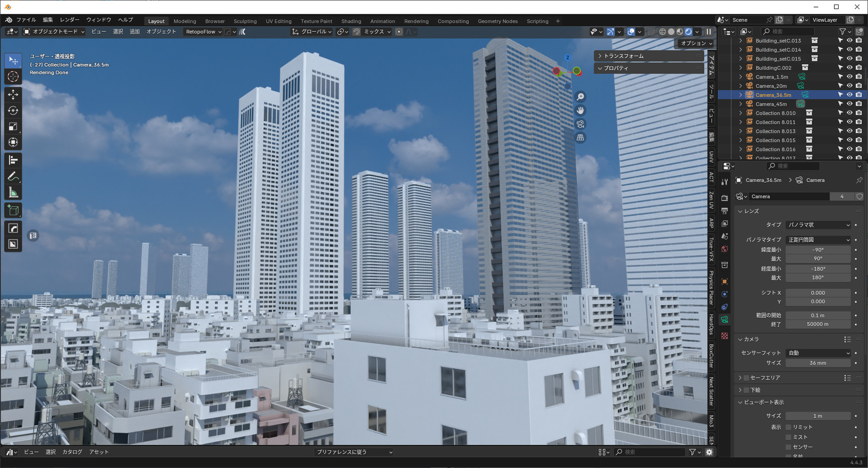Check the センサー display checkbox
Image resolution: width=868 pixels, height=468 pixels.
(788, 447)
